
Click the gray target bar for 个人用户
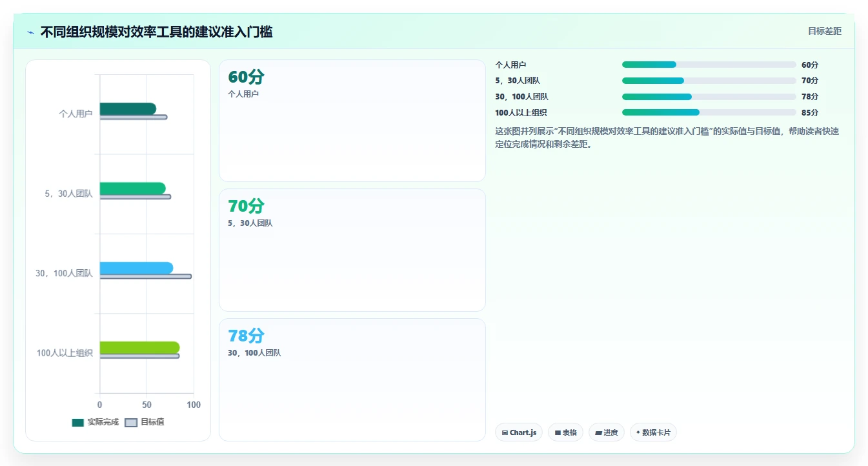click(x=134, y=117)
